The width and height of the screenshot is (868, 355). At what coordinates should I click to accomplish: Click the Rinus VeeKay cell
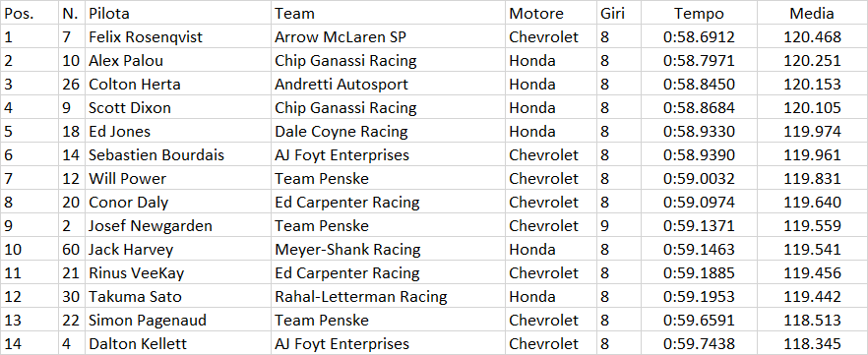pos(179,273)
